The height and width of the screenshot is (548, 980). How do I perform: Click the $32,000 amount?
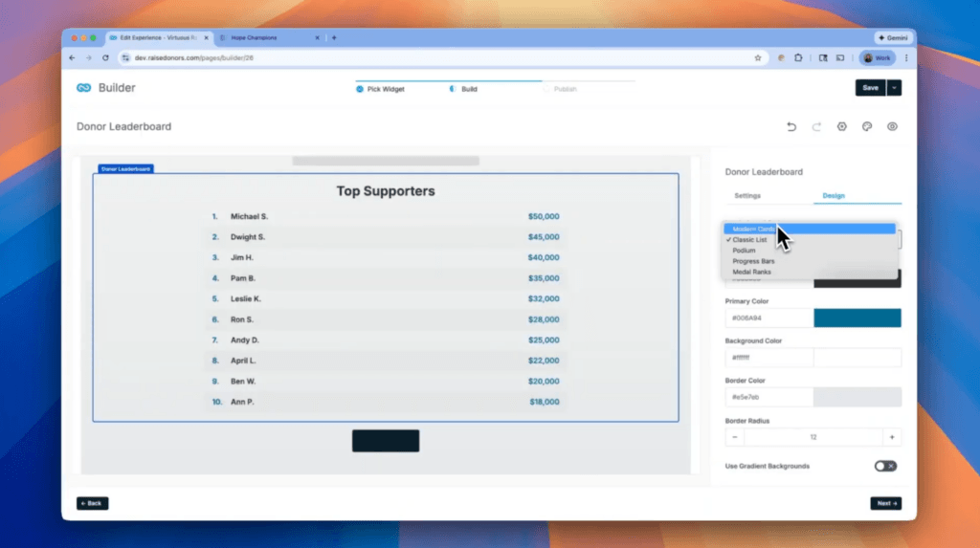coord(544,298)
